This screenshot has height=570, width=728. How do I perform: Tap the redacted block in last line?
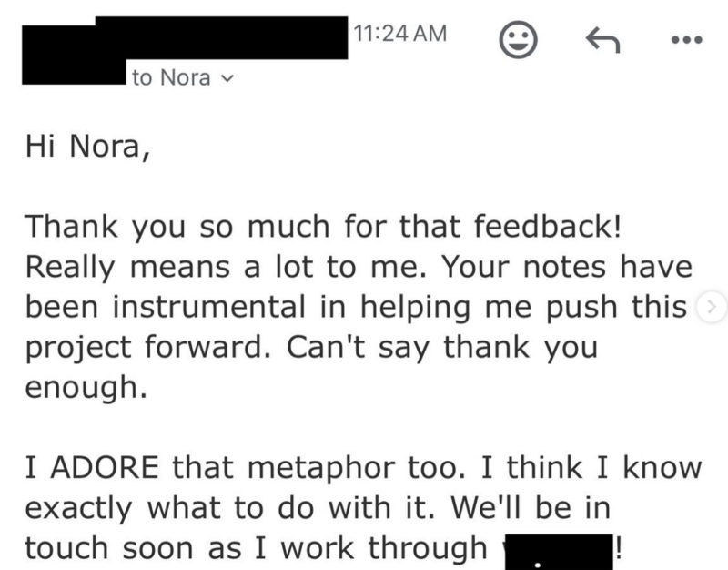(x=559, y=552)
